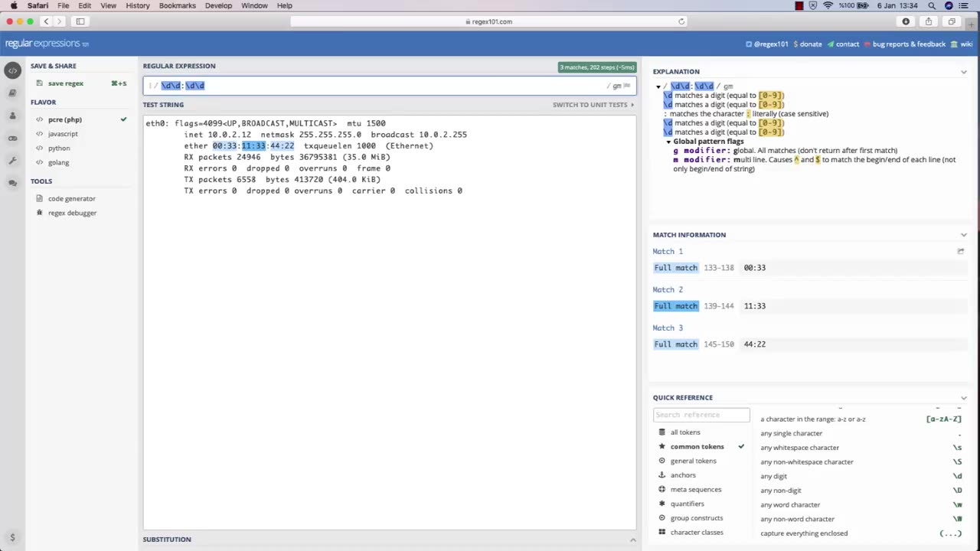
Task: Open Safari File menu
Action: click(64, 5)
